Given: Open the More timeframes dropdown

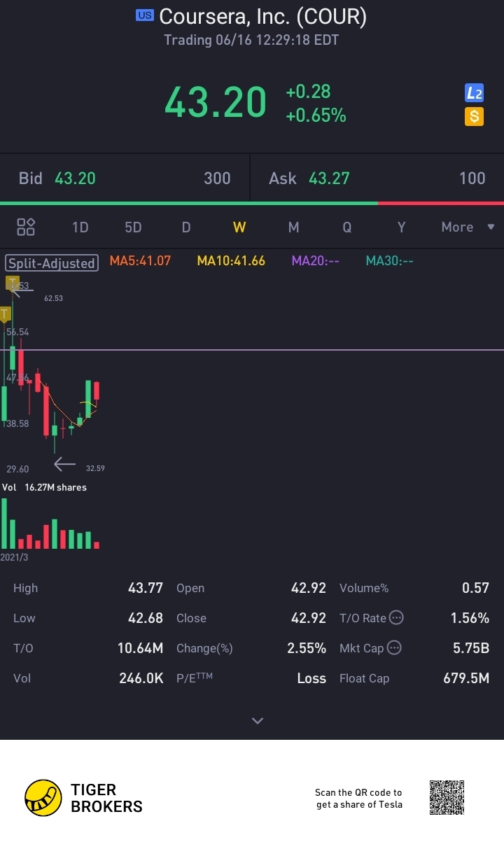Looking at the screenshot, I should point(468,227).
